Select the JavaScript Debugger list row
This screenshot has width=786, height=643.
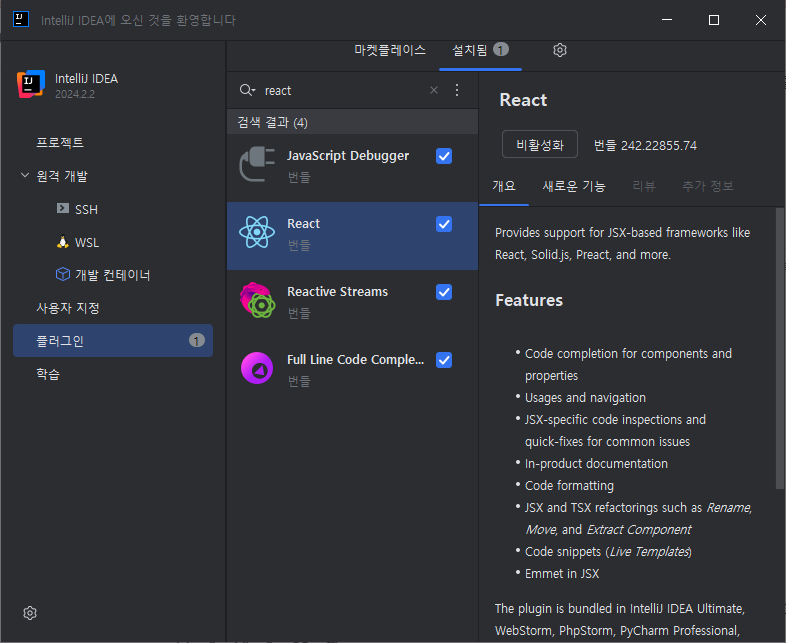352,168
